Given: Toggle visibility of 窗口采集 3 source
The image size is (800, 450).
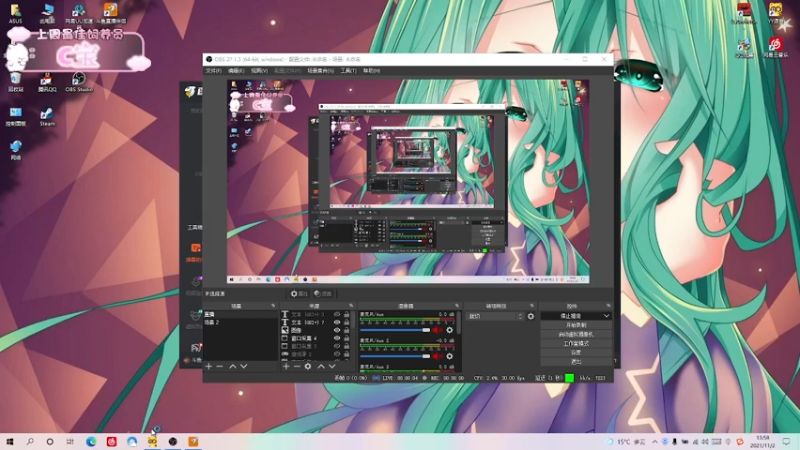Looking at the screenshot, I should (337, 346).
